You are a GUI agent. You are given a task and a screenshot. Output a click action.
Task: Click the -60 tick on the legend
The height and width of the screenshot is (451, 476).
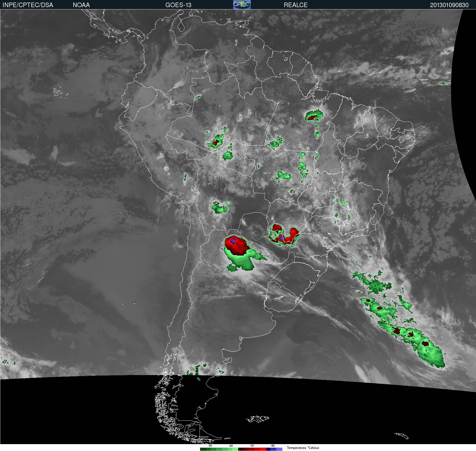click(x=231, y=446)
